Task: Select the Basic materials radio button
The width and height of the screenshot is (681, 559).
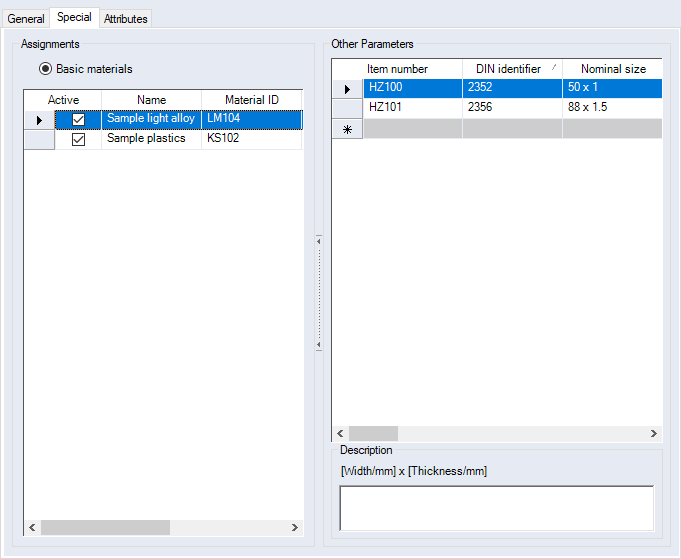Action: click(x=45, y=69)
